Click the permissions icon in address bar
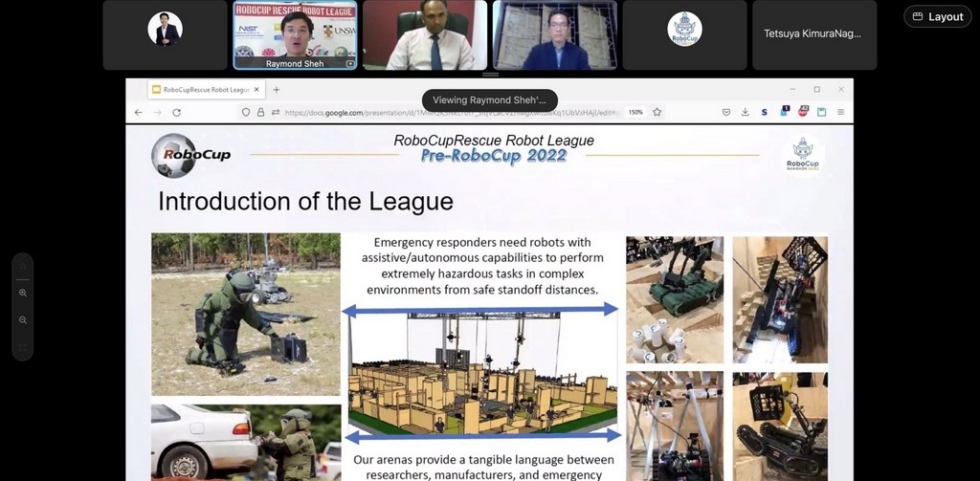Image resolution: width=980 pixels, height=481 pixels. pos(276,113)
